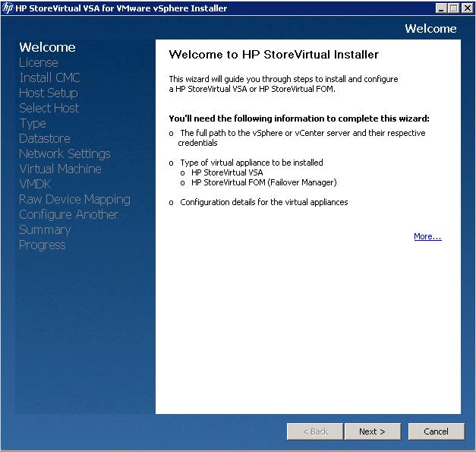Select the Raw Device Mapping step
The width and height of the screenshot is (476, 452).
click(74, 200)
